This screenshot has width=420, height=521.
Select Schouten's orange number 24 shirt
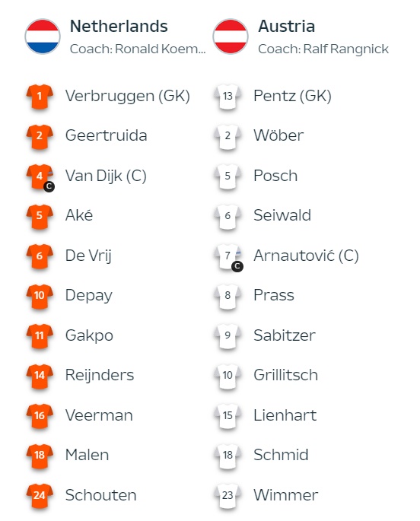click(40, 495)
